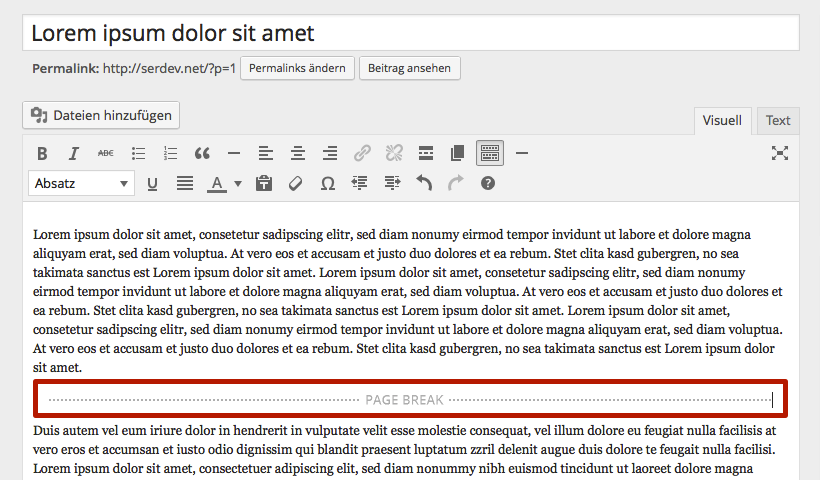This screenshot has height=480, width=820.
Task: Click the stacked pages page-break icon
Action: click(458, 153)
